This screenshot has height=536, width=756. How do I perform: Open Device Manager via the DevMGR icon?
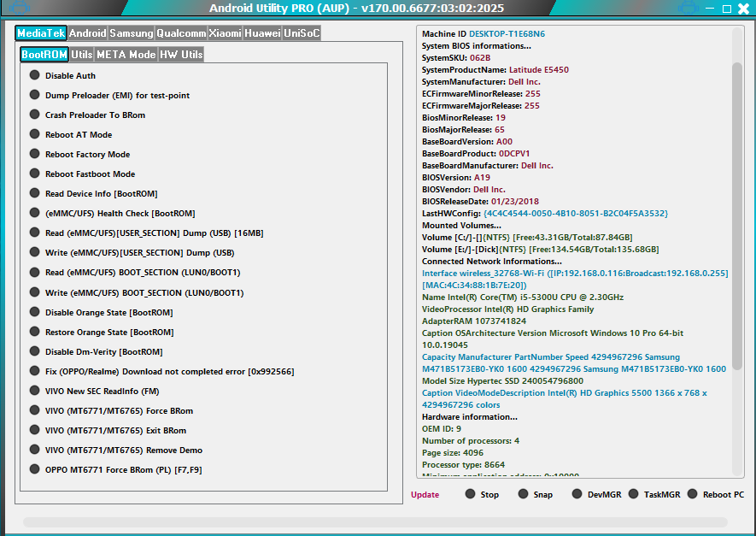pyautogui.click(x=577, y=493)
